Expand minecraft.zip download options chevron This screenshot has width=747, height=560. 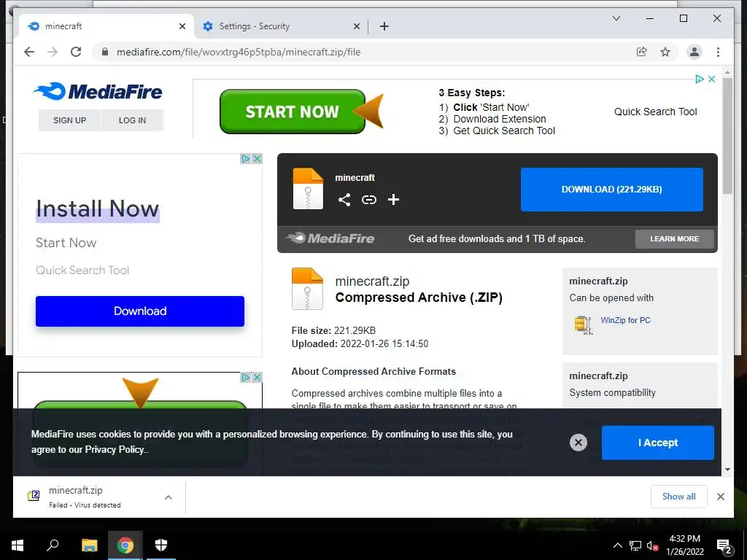(x=169, y=497)
